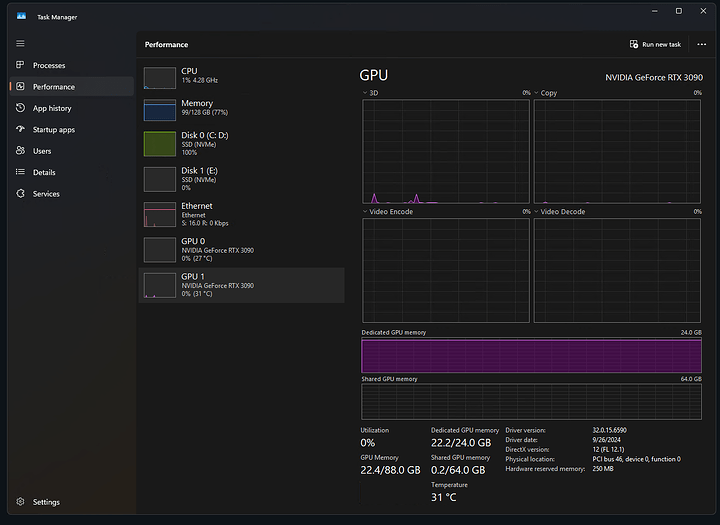Image resolution: width=720 pixels, height=525 pixels.
Task: Click the Run new task icon
Action: (x=634, y=44)
